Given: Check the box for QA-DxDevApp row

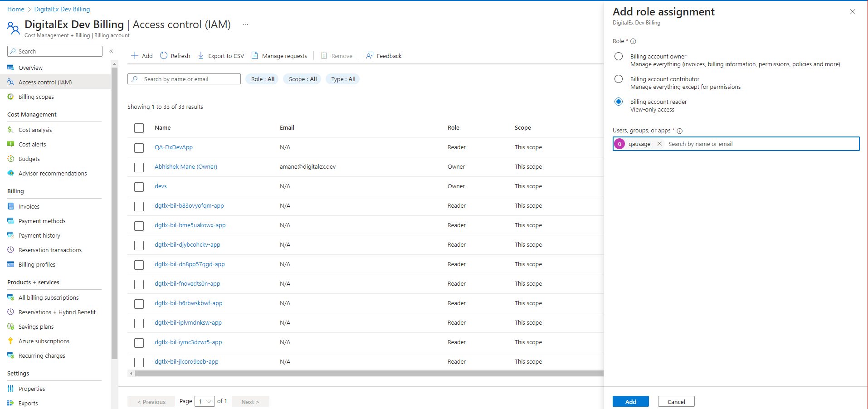Looking at the screenshot, I should [139, 148].
